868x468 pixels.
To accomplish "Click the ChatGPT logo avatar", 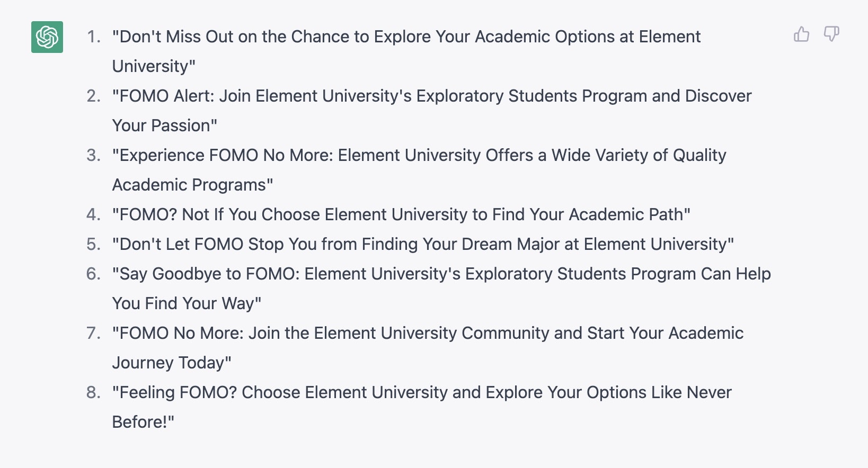I will point(47,37).
